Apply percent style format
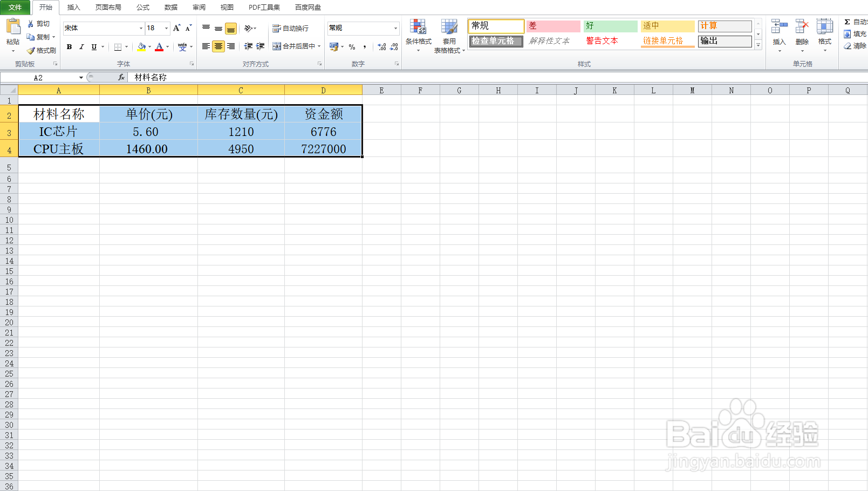Screen dimensions: 868x491 pos(352,47)
